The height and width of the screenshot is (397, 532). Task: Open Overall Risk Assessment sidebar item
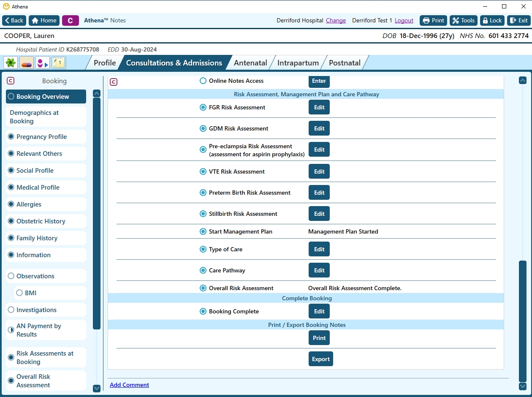coord(46,381)
